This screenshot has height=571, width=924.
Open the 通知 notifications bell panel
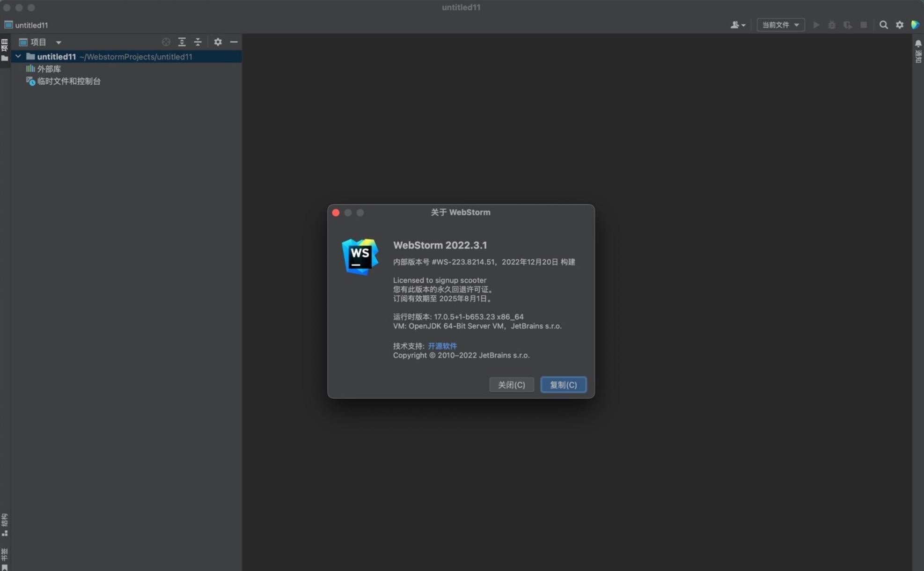point(918,51)
